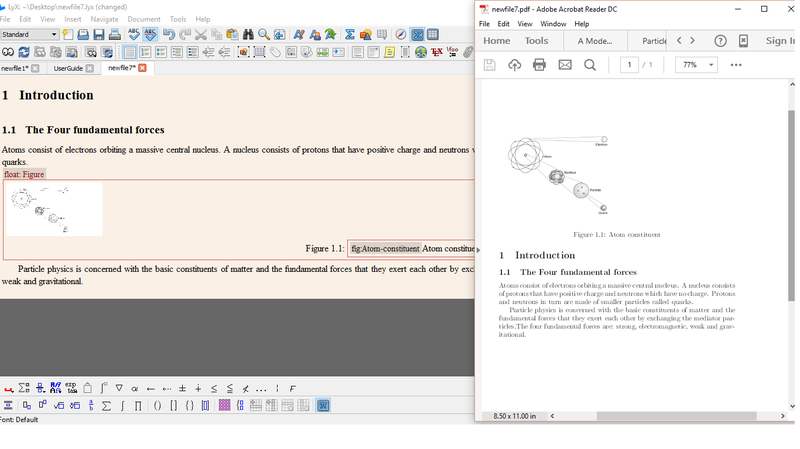Insert parentheses delimiters from math toolbar
The image size is (800, 449).
pos(158,406)
